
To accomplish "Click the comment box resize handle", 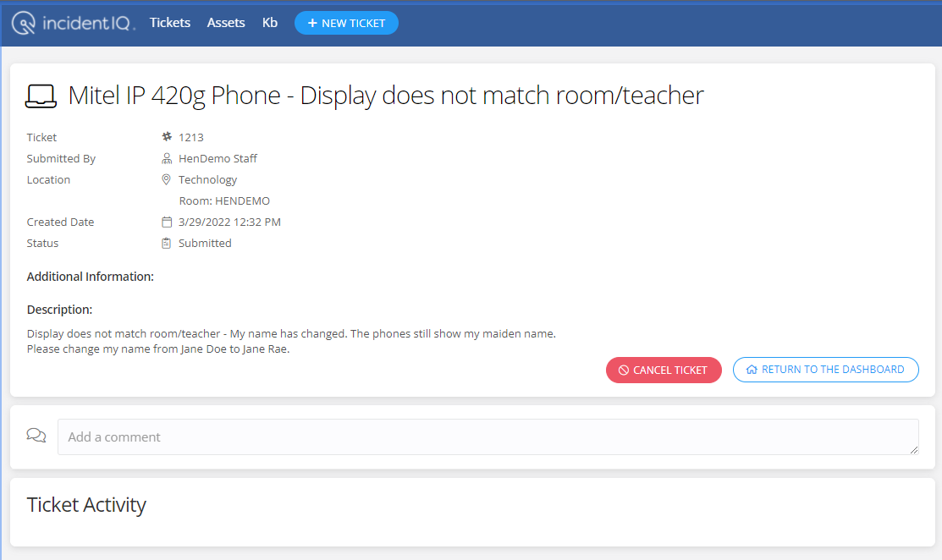I will click(914, 450).
